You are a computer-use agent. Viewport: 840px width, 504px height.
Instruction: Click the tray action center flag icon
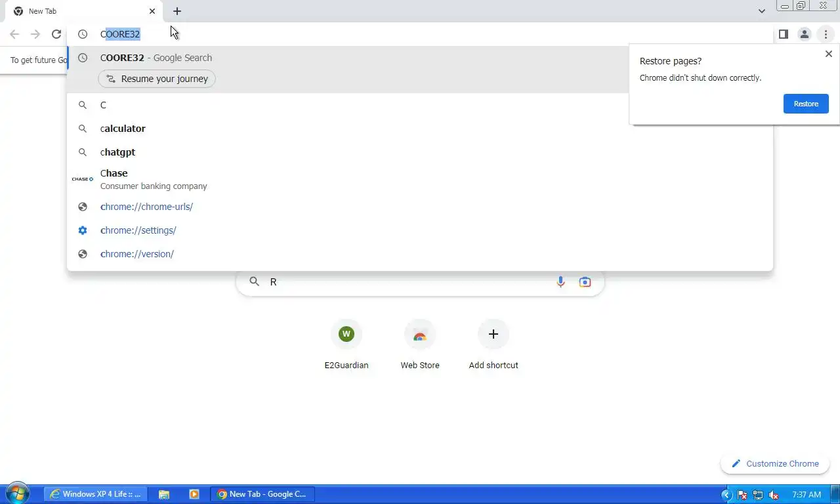pos(742,495)
